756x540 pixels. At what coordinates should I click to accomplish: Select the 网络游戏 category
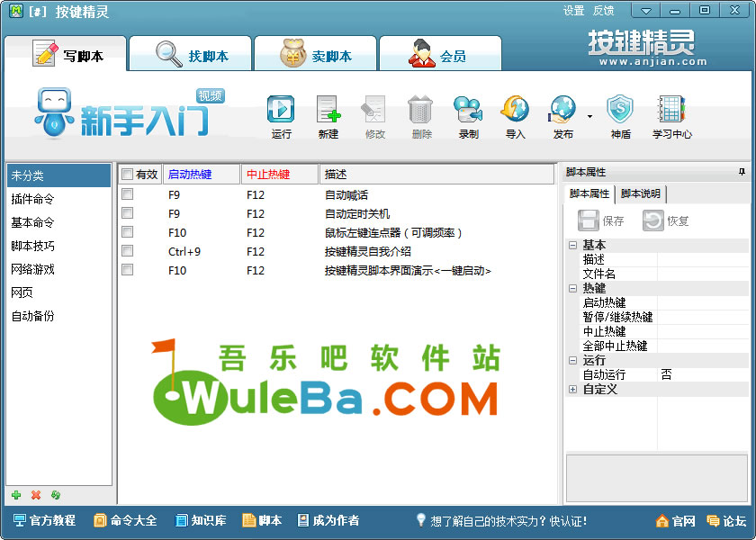58,269
